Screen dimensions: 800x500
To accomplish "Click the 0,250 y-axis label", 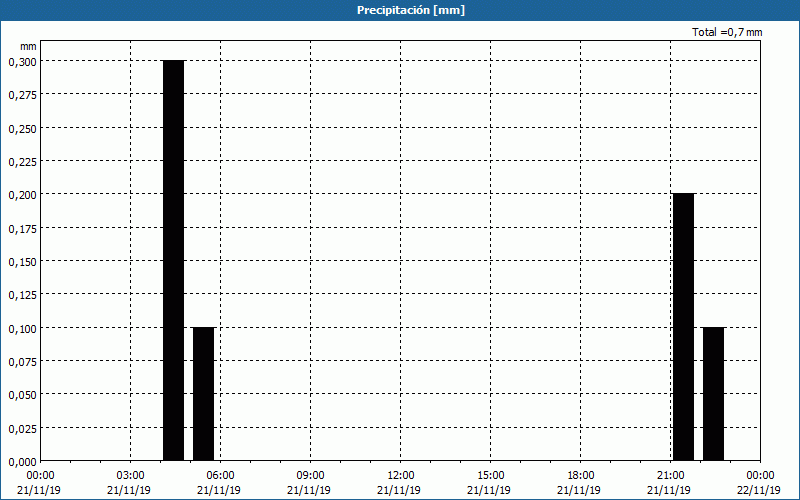I will [22, 129].
